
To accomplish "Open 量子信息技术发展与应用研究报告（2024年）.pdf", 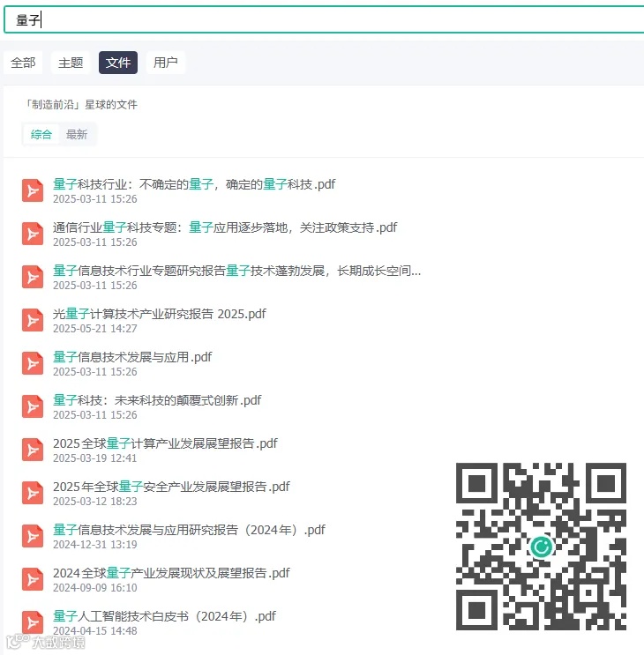I will coord(189,530).
